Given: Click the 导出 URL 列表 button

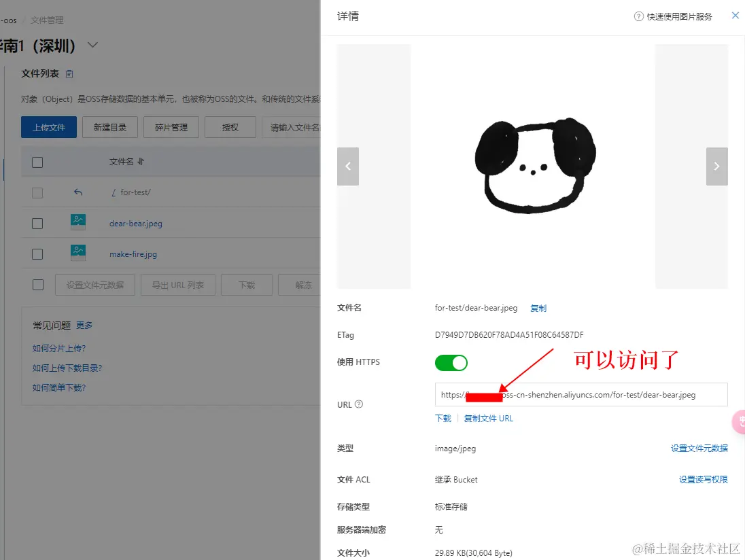Looking at the screenshot, I should pos(177,285).
